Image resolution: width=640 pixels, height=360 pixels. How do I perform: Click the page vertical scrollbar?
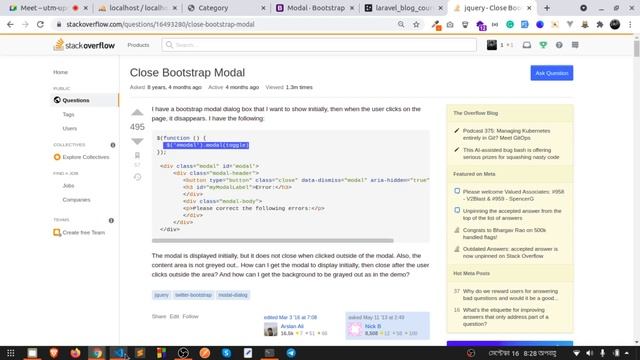(636, 49)
